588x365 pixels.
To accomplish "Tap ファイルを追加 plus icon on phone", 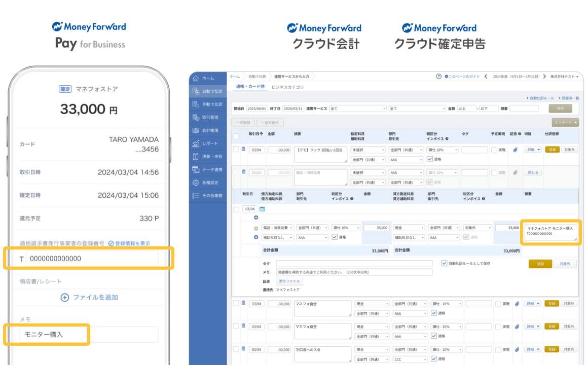I will click(x=64, y=298).
